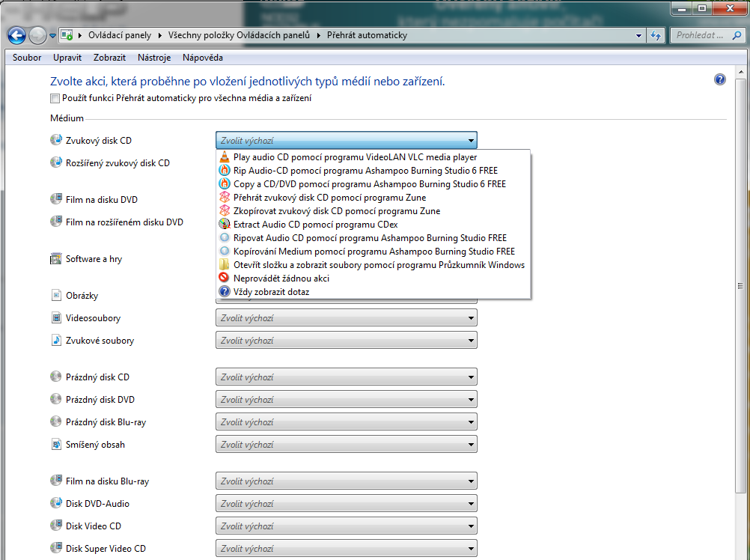Open recent pages dropdown beside navigation arrows
The image size is (750, 560).
[x=52, y=35]
